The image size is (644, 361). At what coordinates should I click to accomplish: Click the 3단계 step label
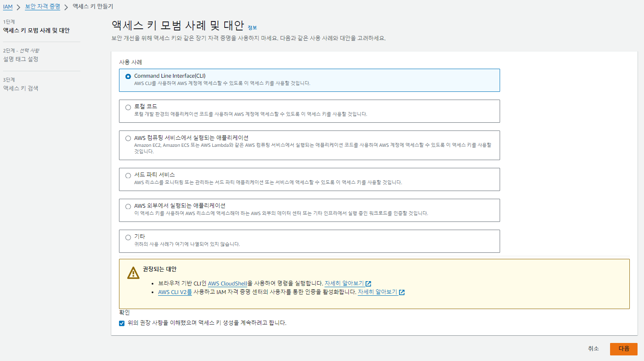(x=9, y=80)
